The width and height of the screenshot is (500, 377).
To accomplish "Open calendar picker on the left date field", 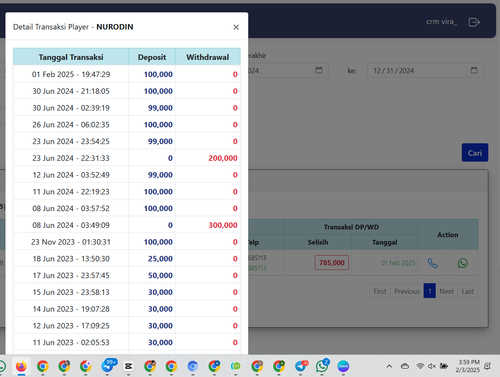I will pos(319,70).
